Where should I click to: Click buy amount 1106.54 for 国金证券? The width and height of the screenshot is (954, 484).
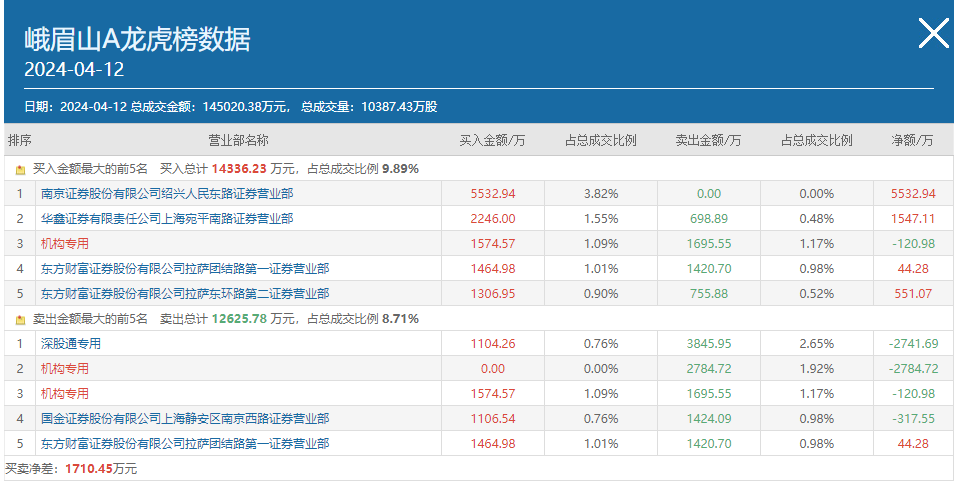[x=493, y=419]
